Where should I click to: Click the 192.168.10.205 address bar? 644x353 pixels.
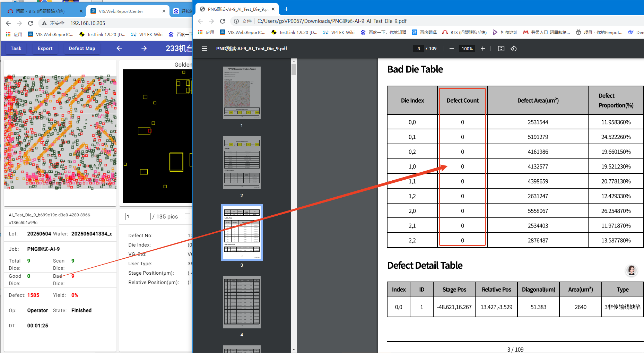[88, 23]
